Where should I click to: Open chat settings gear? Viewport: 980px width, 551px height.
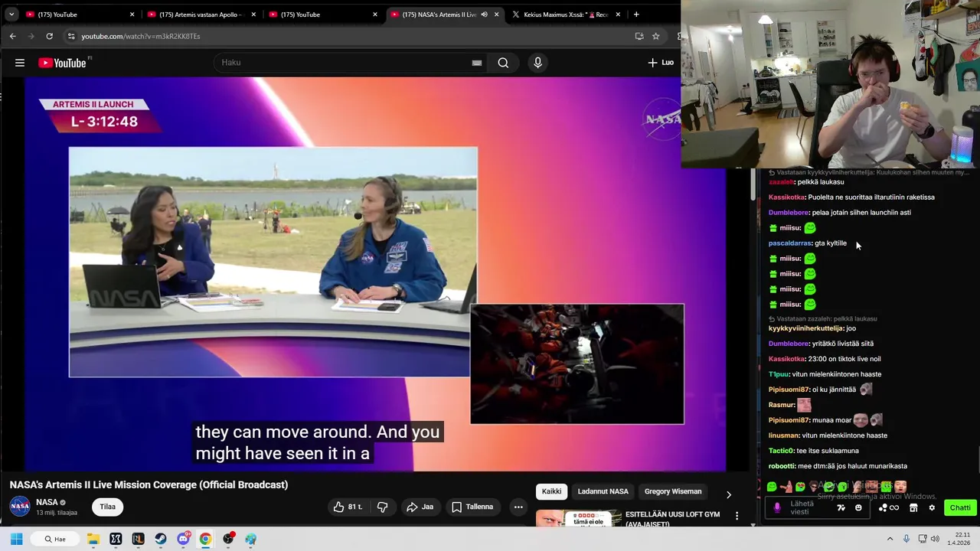[x=932, y=507]
